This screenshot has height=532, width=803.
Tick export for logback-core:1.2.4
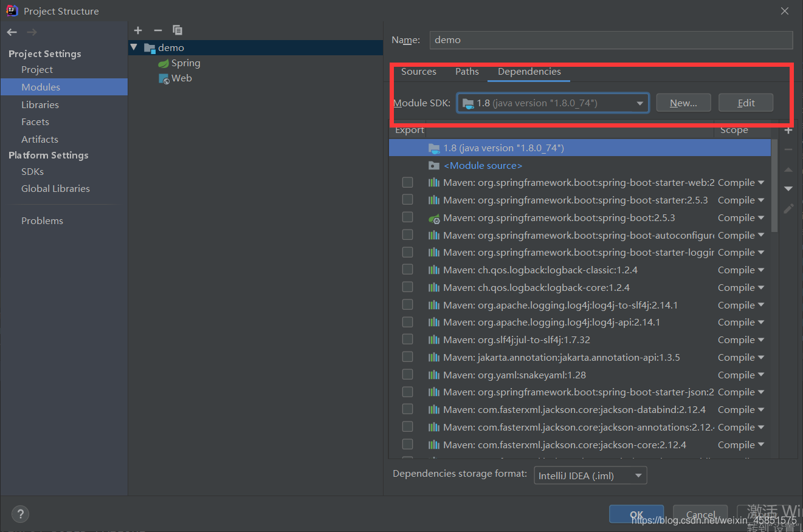pos(407,287)
